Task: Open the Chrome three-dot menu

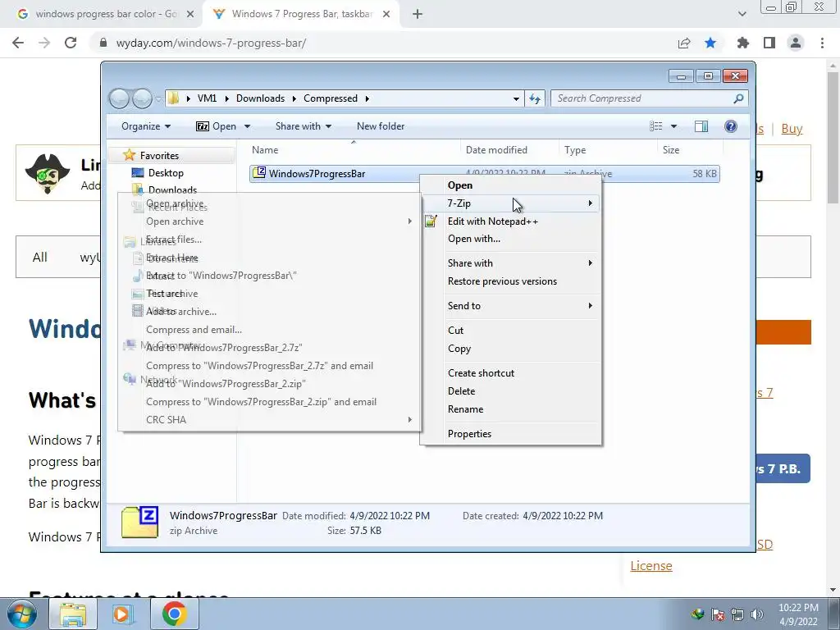Action: [822, 43]
